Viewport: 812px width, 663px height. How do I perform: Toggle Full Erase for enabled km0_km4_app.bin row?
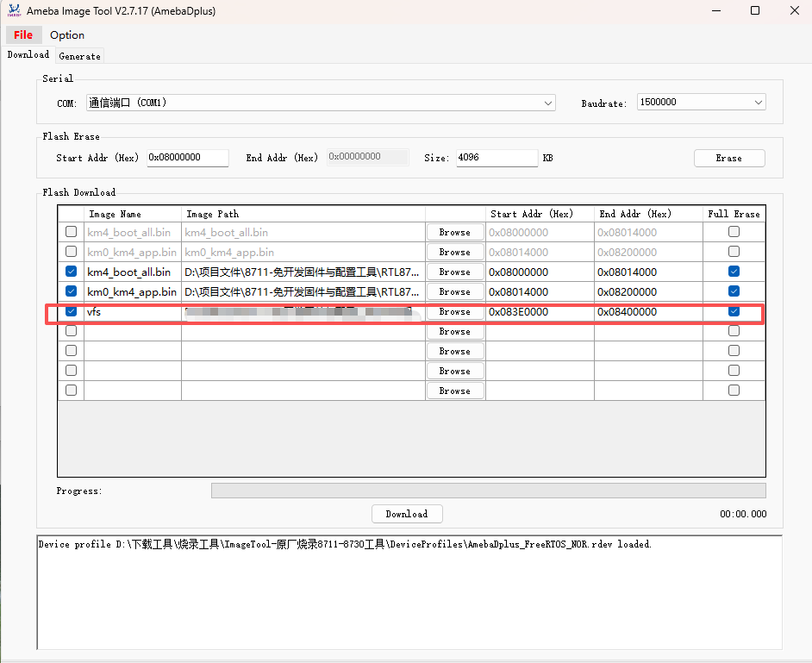[x=734, y=291]
